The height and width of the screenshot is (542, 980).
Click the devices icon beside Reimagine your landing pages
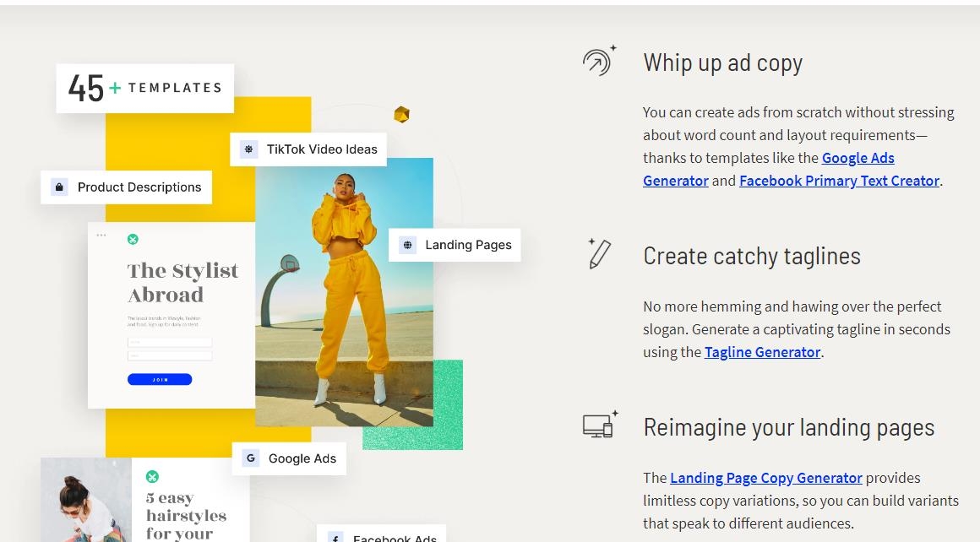(600, 425)
